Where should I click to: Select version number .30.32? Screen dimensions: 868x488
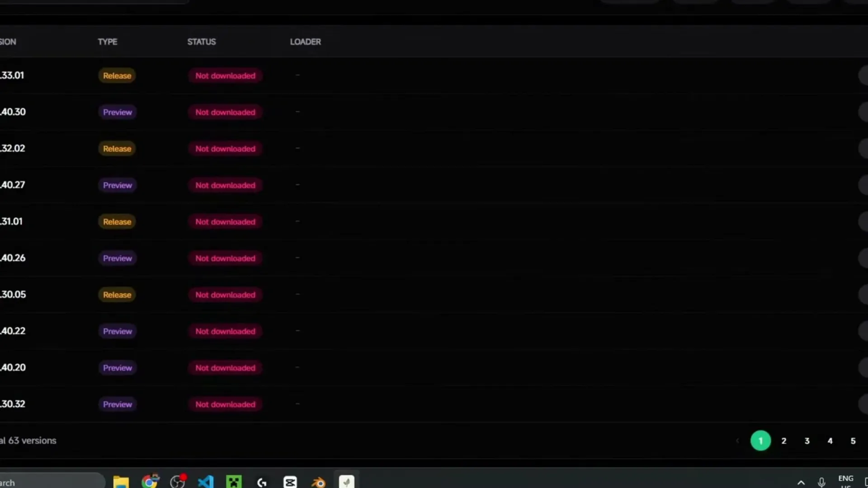(13, 404)
